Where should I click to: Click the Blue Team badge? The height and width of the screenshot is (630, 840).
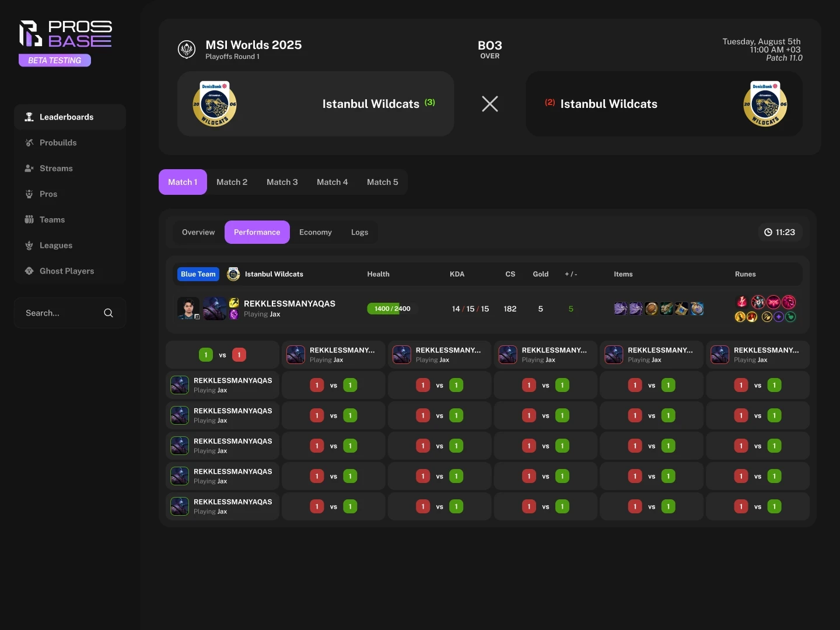click(198, 274)
